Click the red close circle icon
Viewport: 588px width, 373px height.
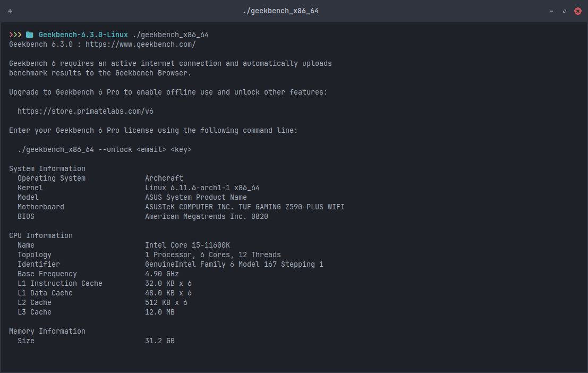(578, 11)
